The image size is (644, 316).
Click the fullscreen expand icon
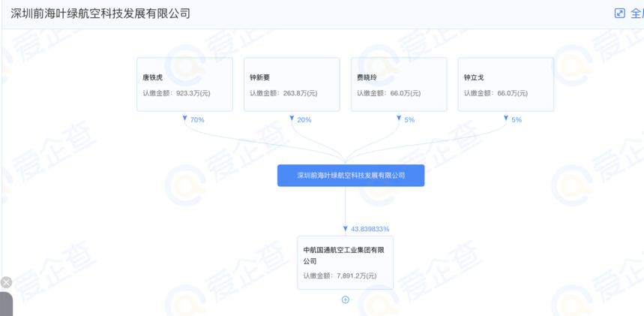(x=619, y=14)
